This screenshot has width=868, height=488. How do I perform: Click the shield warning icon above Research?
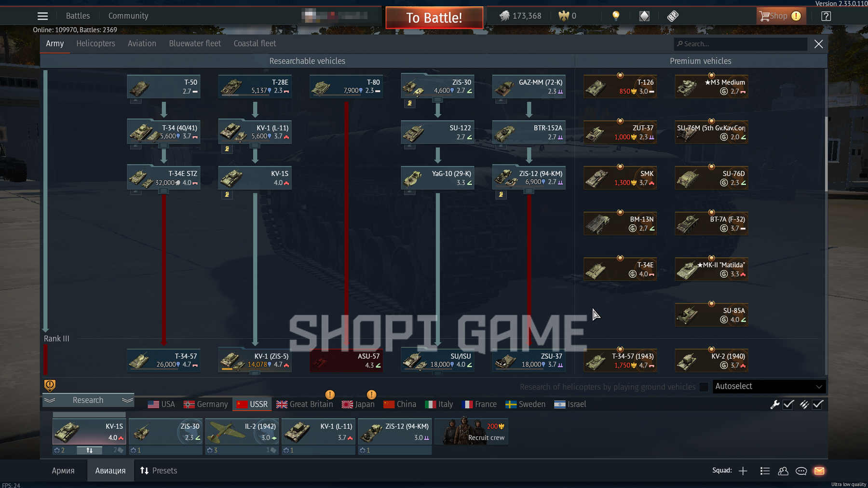(50, 385)
